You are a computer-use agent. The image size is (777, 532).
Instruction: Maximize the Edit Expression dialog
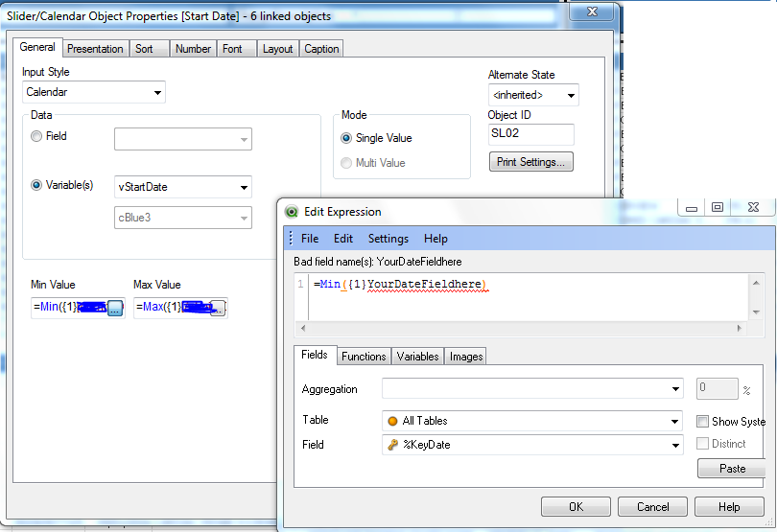point(717,208)
